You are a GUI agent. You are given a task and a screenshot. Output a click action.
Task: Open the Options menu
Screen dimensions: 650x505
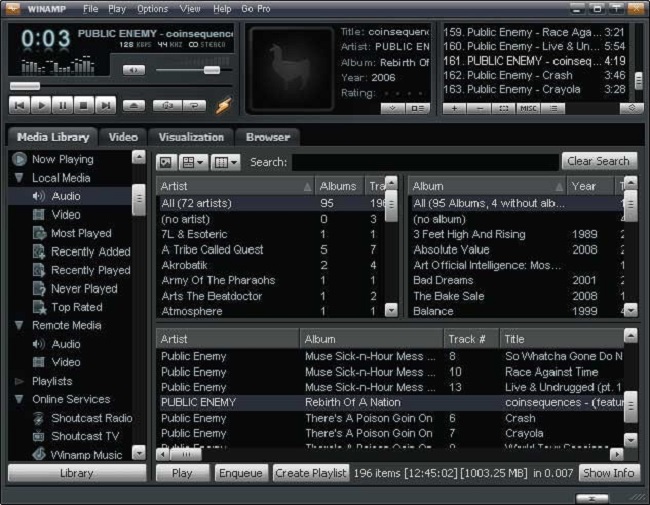tap(153, 9)
